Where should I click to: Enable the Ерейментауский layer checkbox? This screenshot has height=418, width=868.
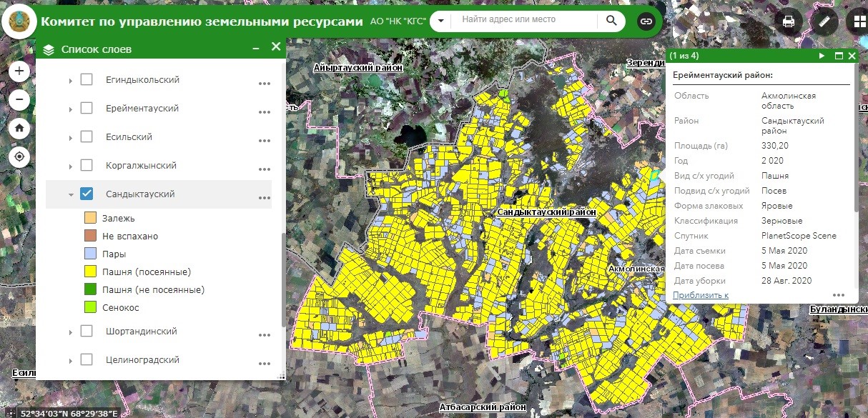pos(87,108)
